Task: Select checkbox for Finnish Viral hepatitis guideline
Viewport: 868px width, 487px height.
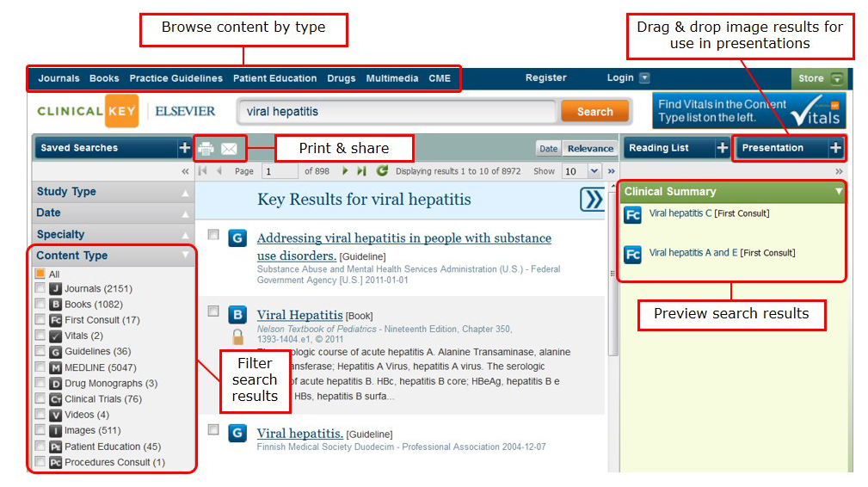Action: pyautogui.click(x=213, y=429)
